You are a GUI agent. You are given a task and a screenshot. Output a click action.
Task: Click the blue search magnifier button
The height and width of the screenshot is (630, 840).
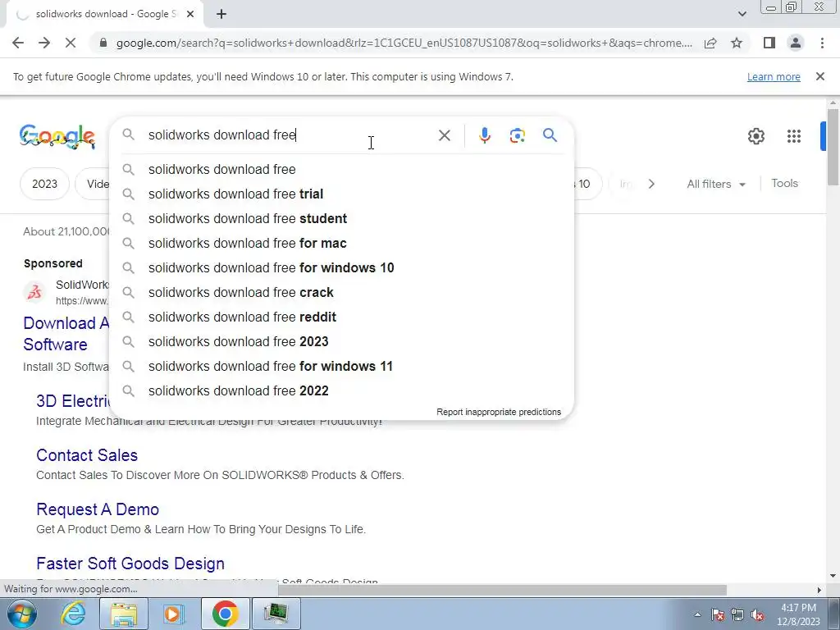[x=550, y=135]
